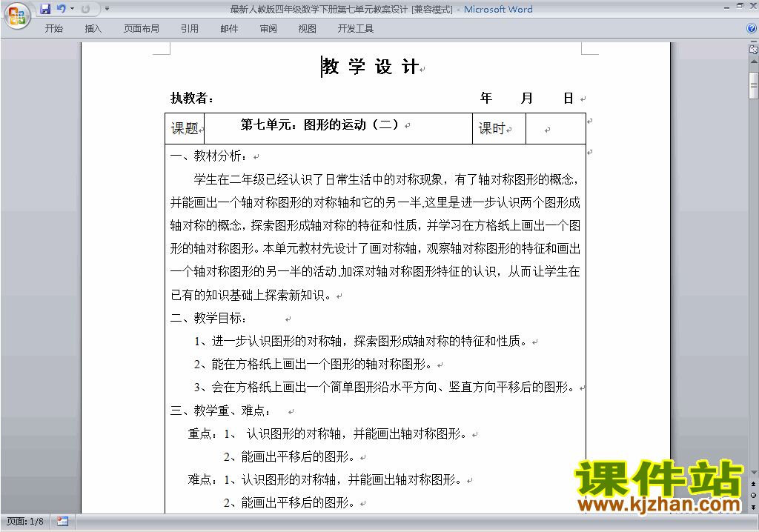The width and height of the screenshot is (759, 532).
Task: Save the document with the floppy icon
Action: click(45, 9)
